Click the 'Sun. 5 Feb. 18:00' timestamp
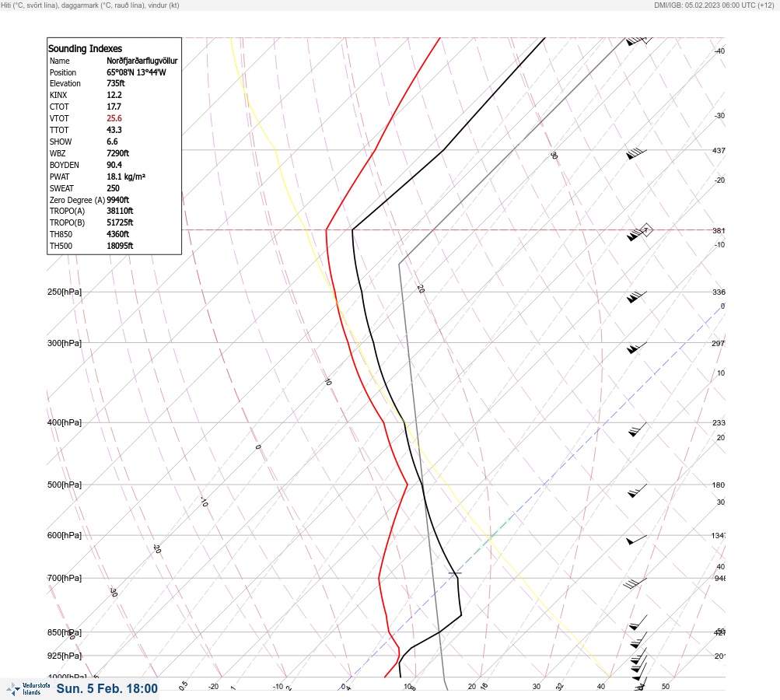The width and height of the screenshot is (780, 700). [107, 688]
